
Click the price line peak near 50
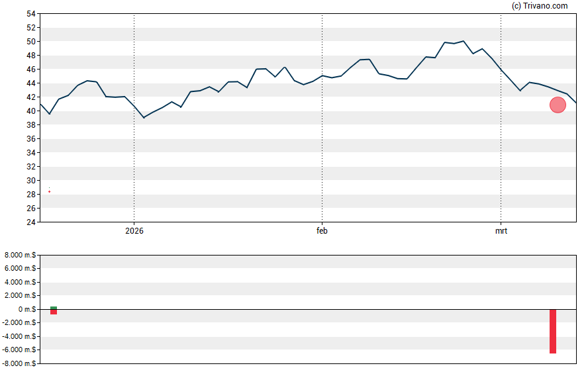(463, 41)
